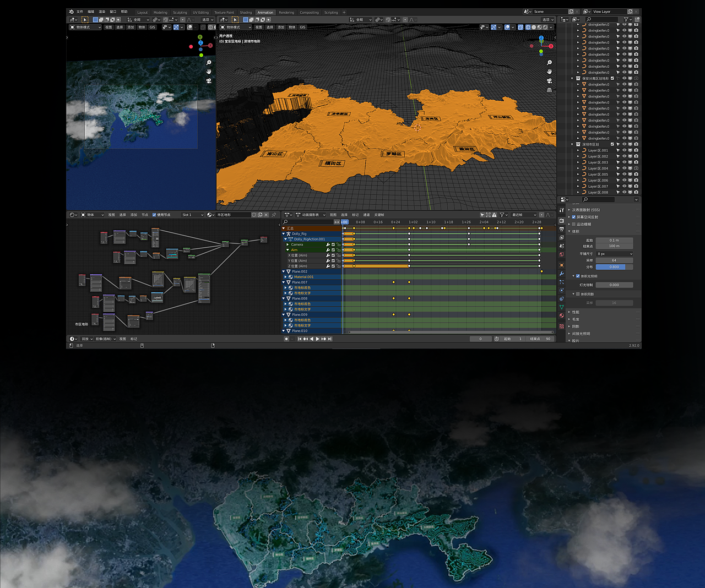Click the node editor pin icon
Viewport: 705px width, 588px height.
[x=274, y=215]
